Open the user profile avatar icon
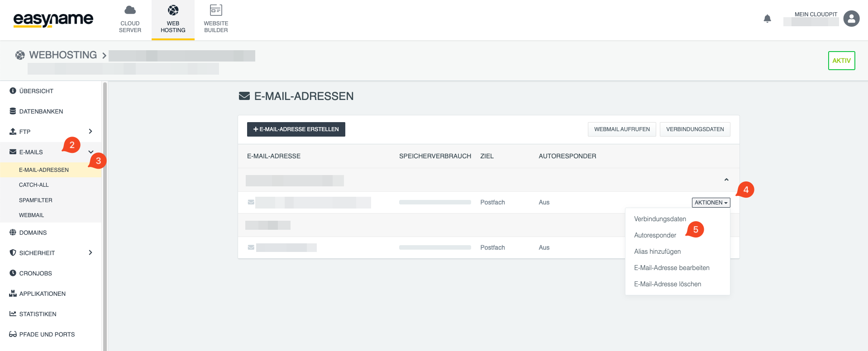Viewport: 868px width, 351px height. (851, 19)
